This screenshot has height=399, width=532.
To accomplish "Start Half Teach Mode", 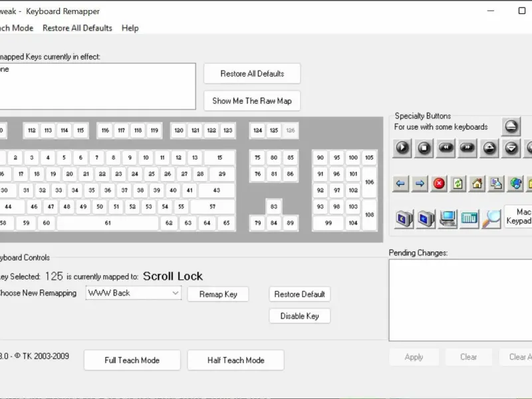I will [236, 360].
